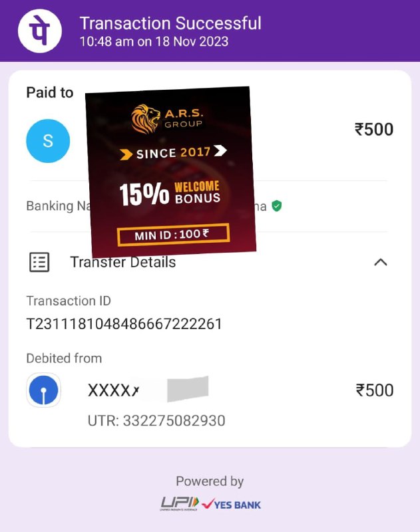Tap the A.R.S. Group lion logo
The width and height of the screenshot is (420, 532).
146,118
